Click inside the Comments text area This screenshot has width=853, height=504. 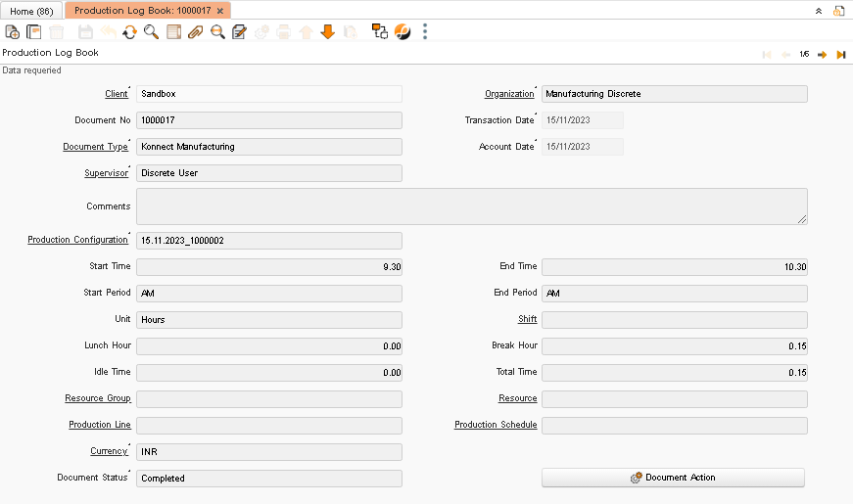coord(471,206)
